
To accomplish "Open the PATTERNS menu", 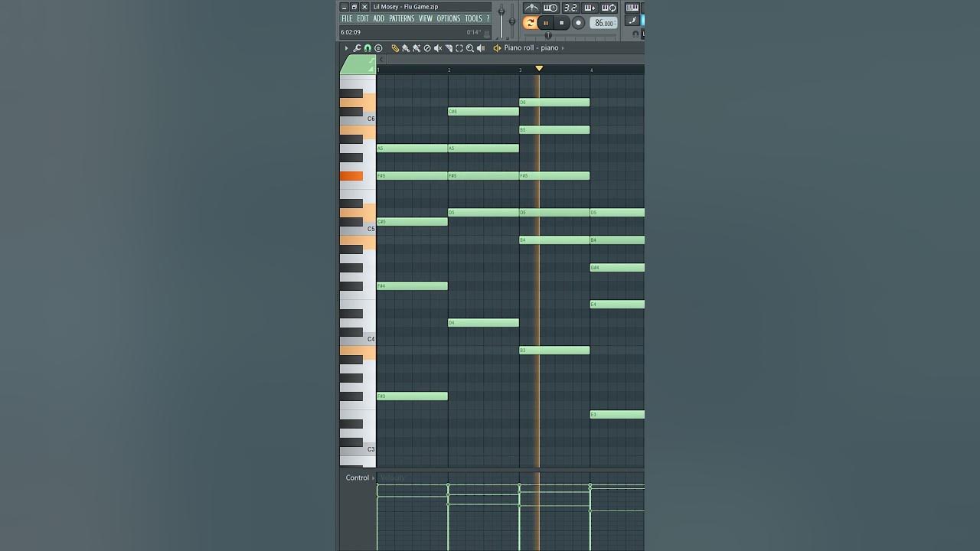I will 402,18.
